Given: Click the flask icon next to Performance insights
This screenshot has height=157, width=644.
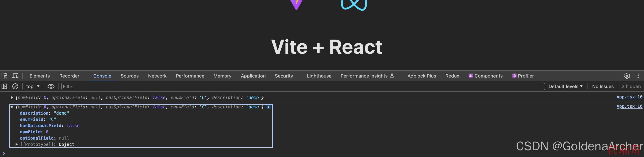Looking at the screenshot, I should [x=392, y=76].
